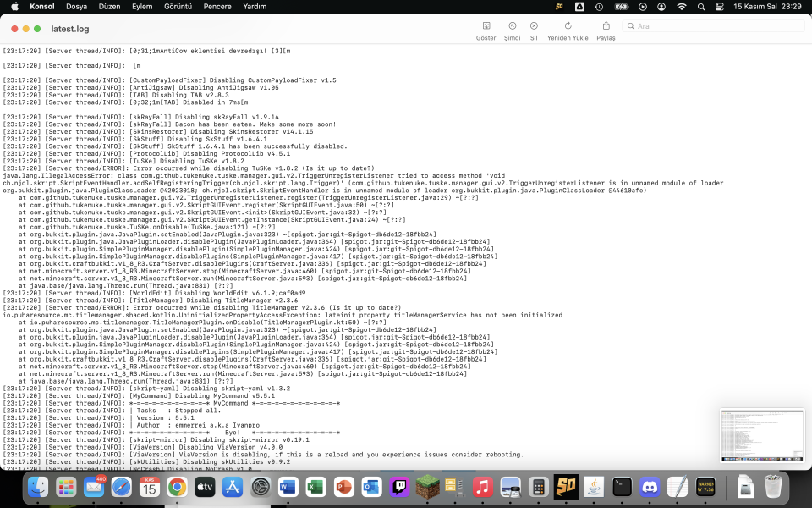Open the Calendar Dock icon
Screen dimensions: 812x508
coord(149,488)
